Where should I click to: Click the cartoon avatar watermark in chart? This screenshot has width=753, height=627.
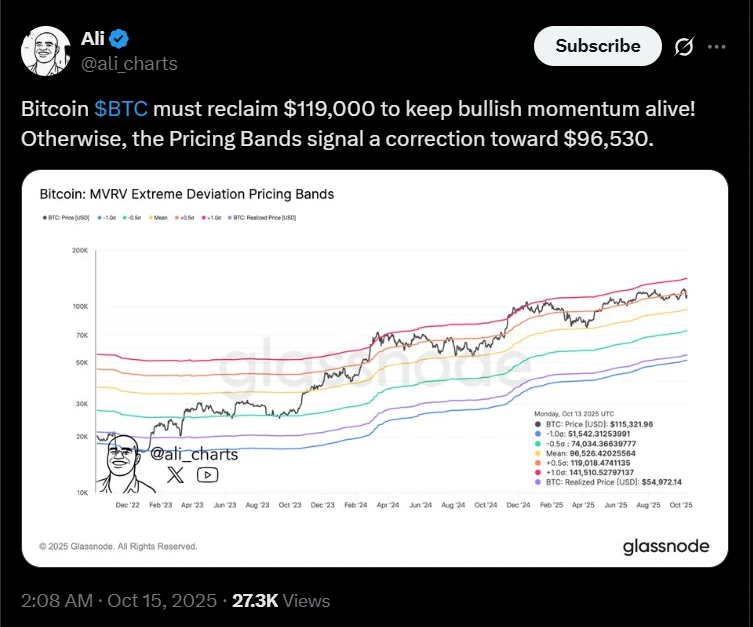pos(123,462)
